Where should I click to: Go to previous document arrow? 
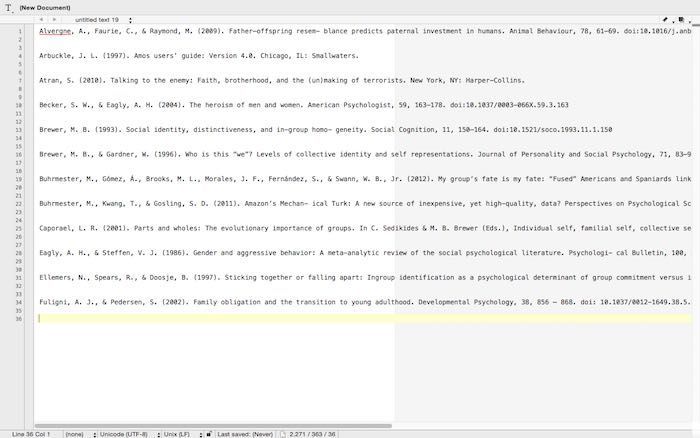(41, 20)
